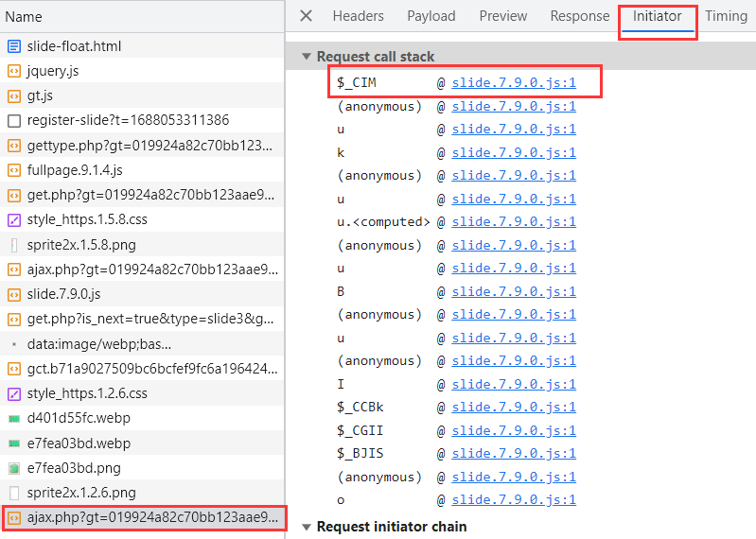Click the fullpage.9.1.4.js script icon
Image resolution: width=756 pixels, height=539 pixels.
14,170
